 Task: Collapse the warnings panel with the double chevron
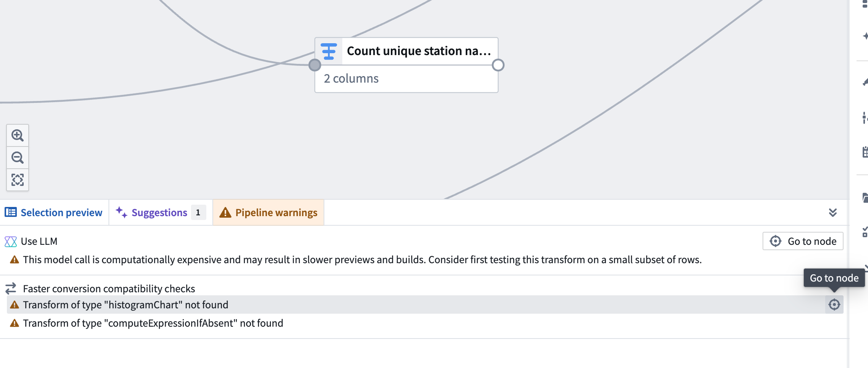pos(833,212)
